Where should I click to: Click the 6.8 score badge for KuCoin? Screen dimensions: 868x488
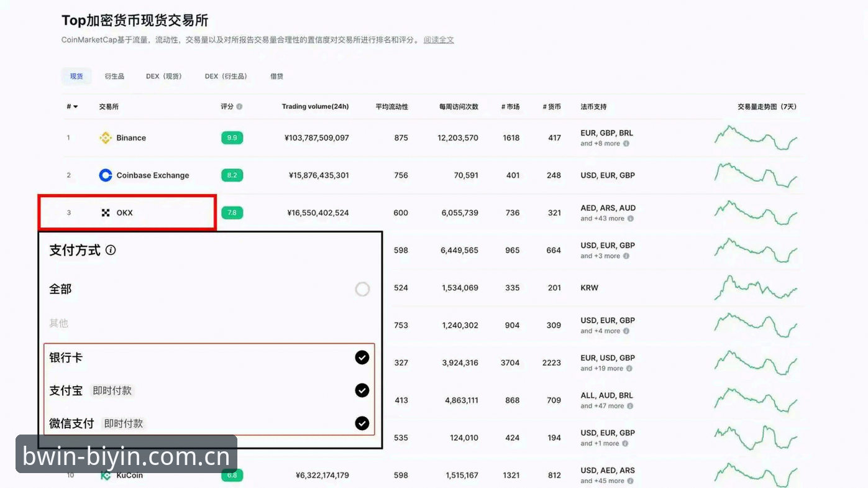point(232,476)
